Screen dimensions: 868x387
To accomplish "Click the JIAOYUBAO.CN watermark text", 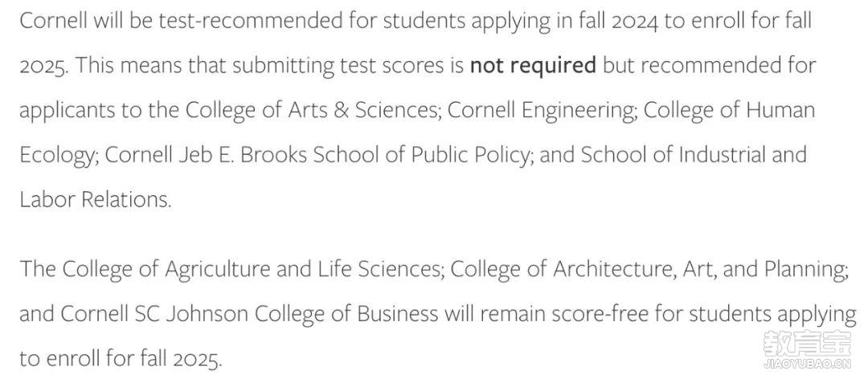I will (x=807, y=365).
